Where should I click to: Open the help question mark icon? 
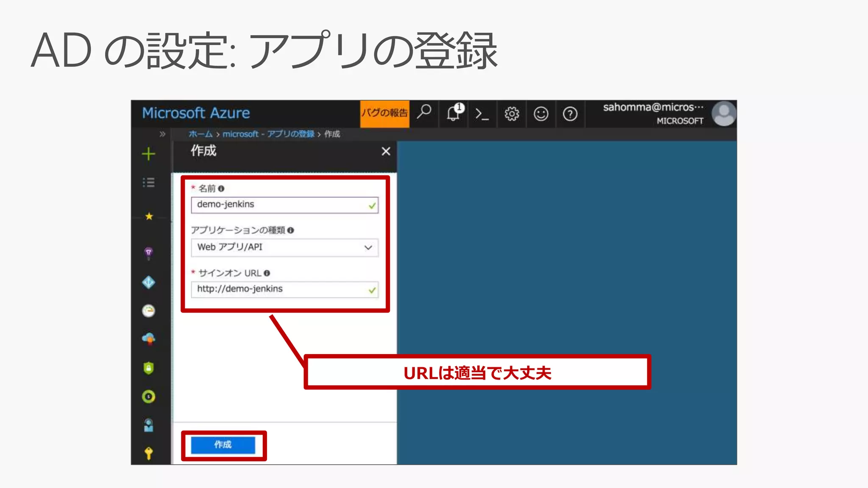pos(570,114)
